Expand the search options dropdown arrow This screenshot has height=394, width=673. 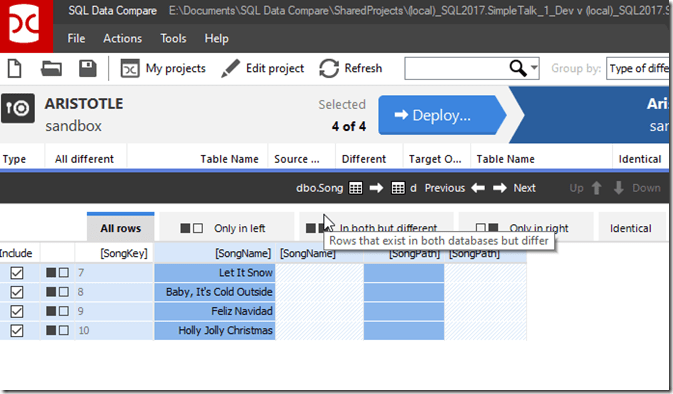(534, 68)
